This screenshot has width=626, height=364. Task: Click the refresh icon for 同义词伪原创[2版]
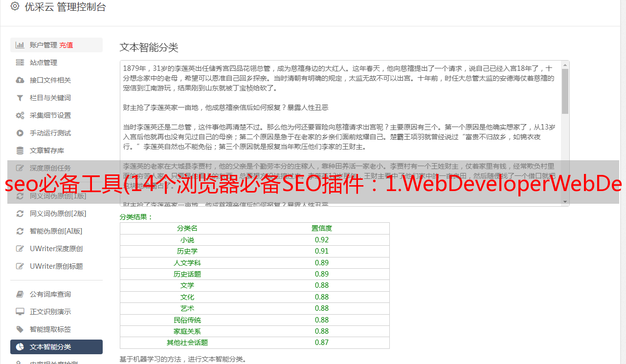20,214
